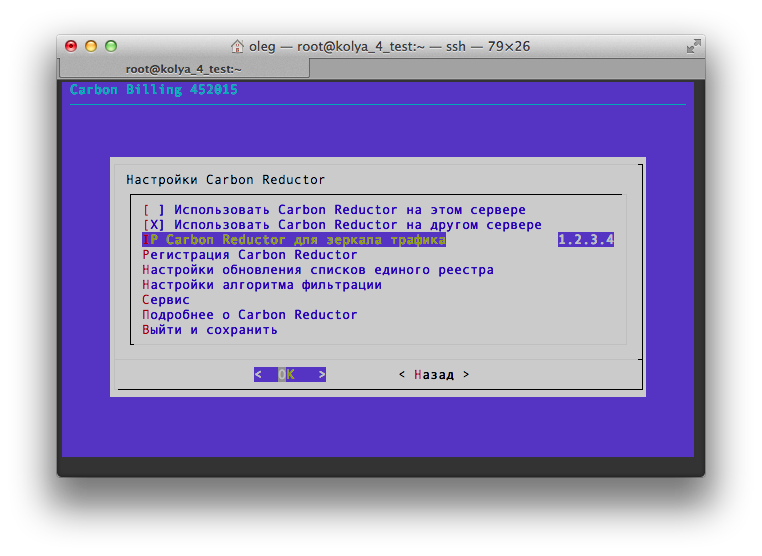Close the terminal window with red button

71,46
